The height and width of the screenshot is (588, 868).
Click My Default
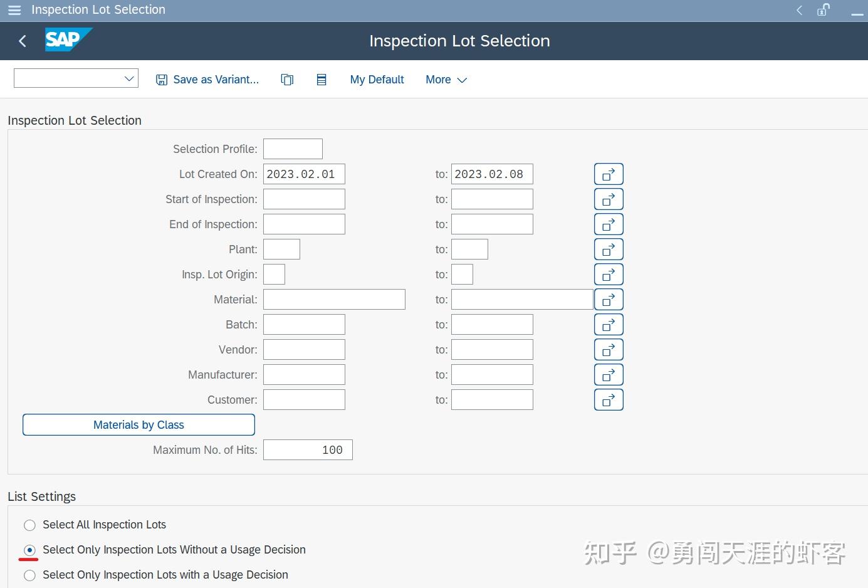click(x=377, y=79)
